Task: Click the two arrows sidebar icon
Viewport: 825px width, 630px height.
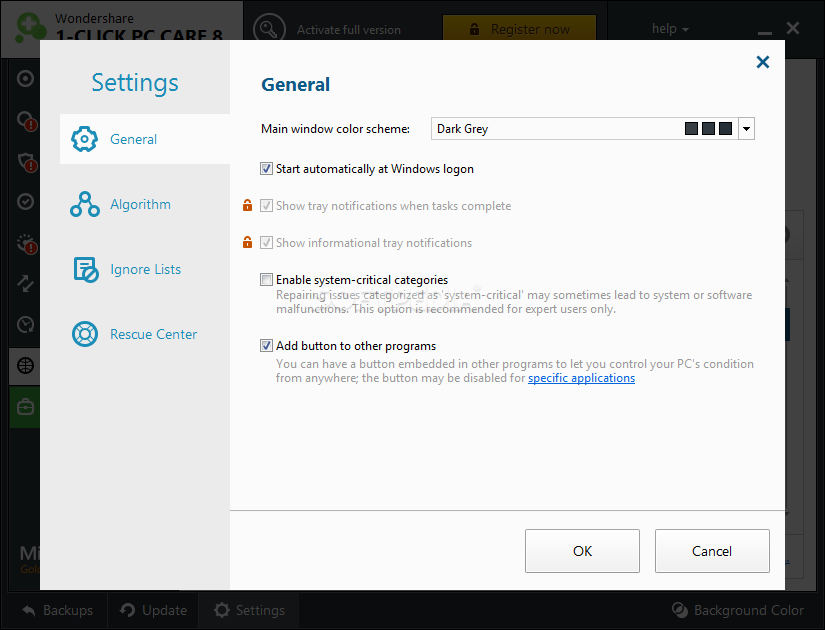Action: coord(25,283)
